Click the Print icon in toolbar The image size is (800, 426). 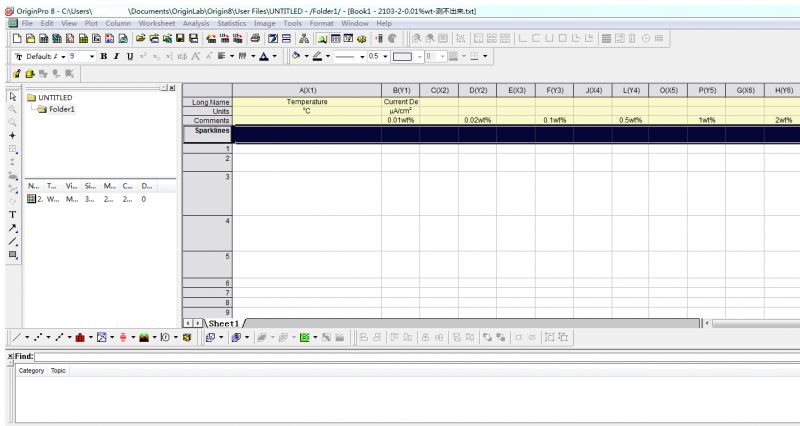256,39
